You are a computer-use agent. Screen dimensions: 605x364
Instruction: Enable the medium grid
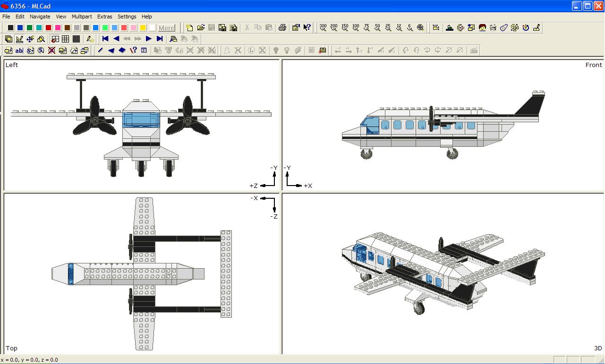coord(66,39)
